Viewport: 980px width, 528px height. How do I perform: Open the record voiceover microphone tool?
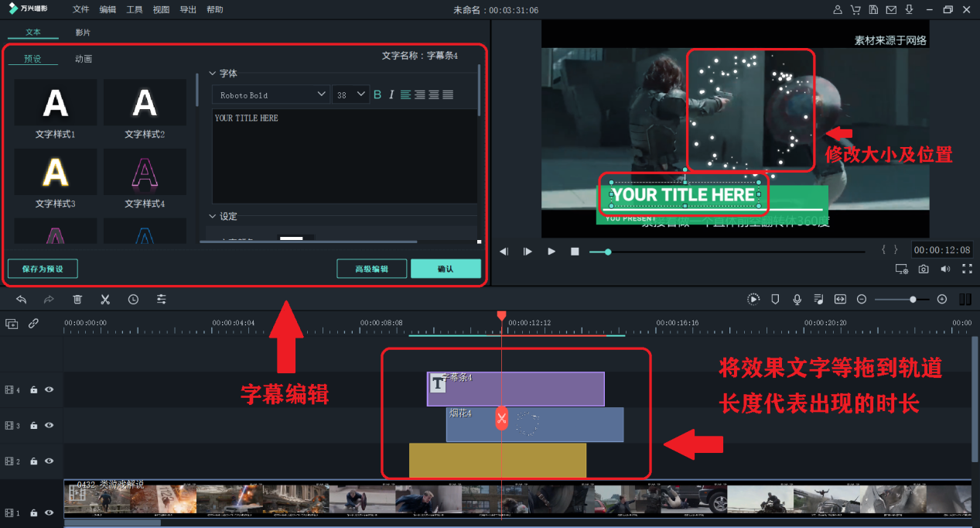[x=797, y=299]
